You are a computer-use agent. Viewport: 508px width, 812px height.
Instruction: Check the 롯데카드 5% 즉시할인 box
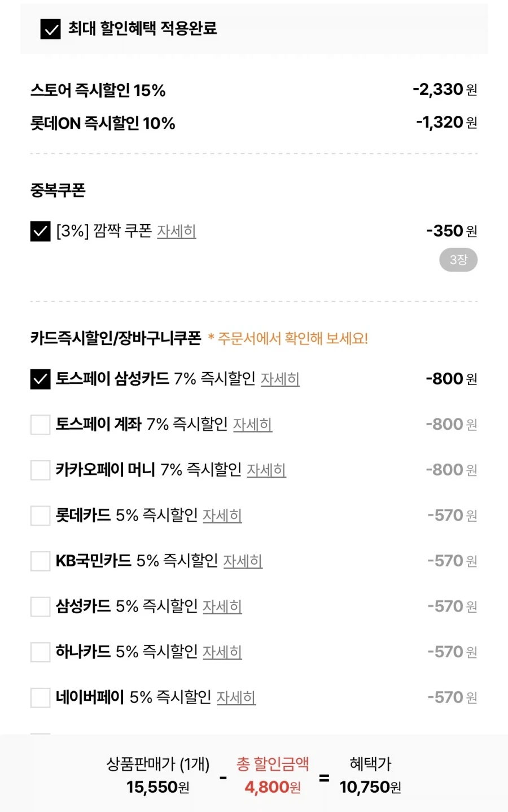(40, 516)
